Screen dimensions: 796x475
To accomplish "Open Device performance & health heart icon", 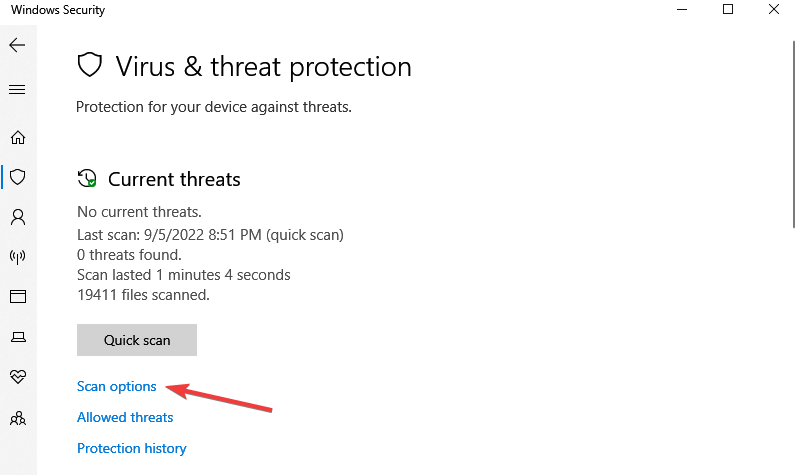I will point(18,377).
